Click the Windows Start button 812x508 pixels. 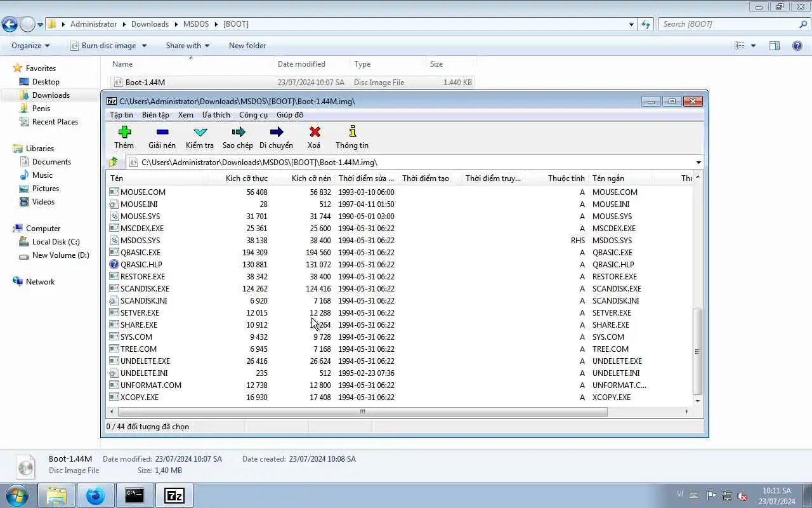[x=16, y=495]
